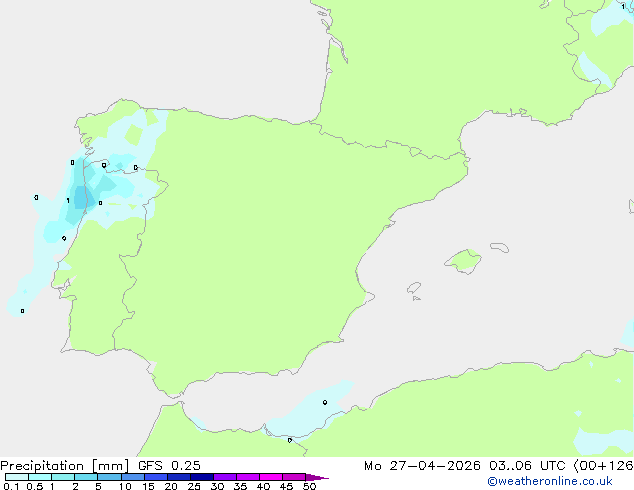Pick the 15–20 mm legend color swatch
This screenshot has height=490, width=634.
pos(155,477)
